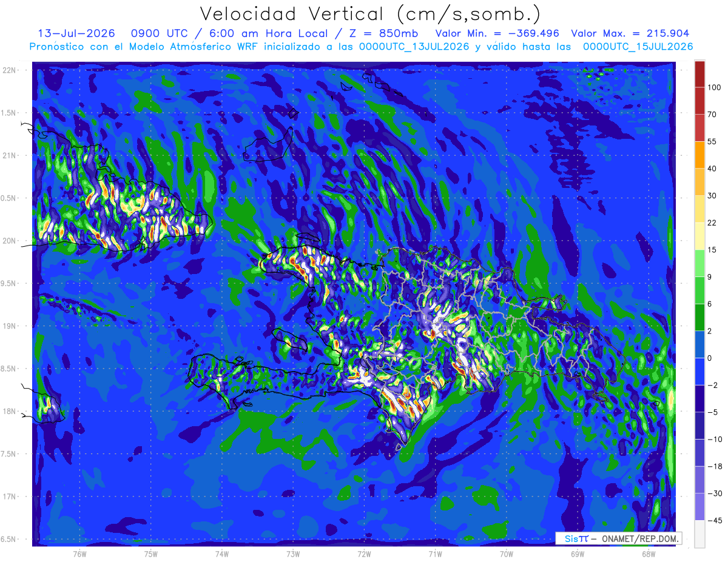Click the "21N" latitude axis label
The width and height of the screenshot is (728, 562).
tap(9, 156)
